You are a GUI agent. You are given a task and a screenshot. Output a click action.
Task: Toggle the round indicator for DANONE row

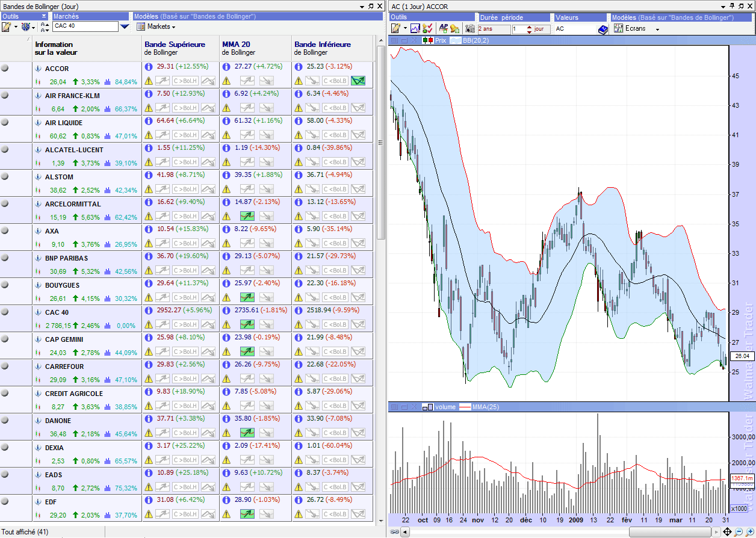click(x=5, y=420)
